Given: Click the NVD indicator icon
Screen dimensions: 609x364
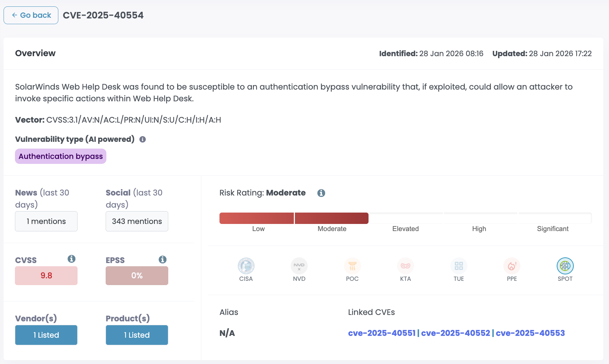Looking at the screenshot, I should point(299,266).
